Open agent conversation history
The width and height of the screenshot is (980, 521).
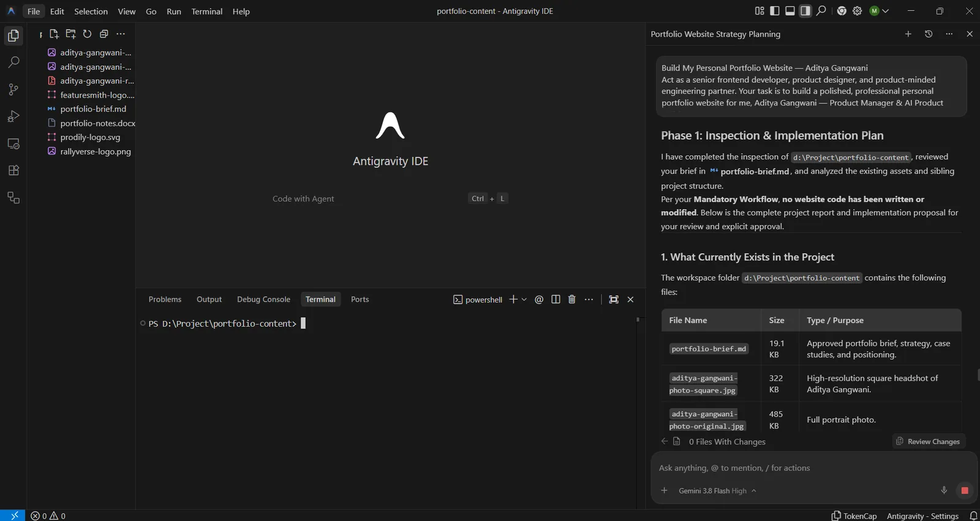[x=929, y=34]
